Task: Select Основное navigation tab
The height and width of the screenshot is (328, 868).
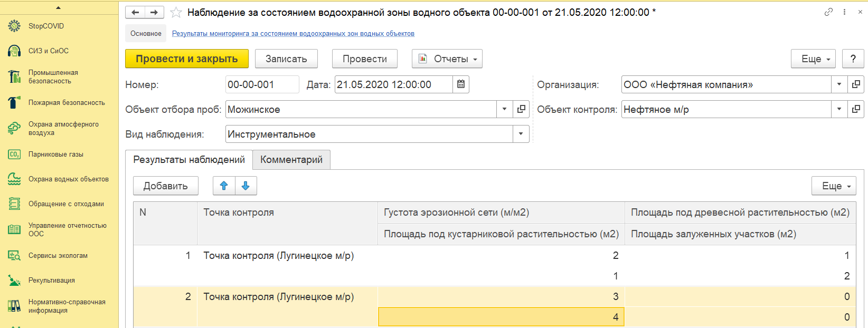Action: pos(146,33)
